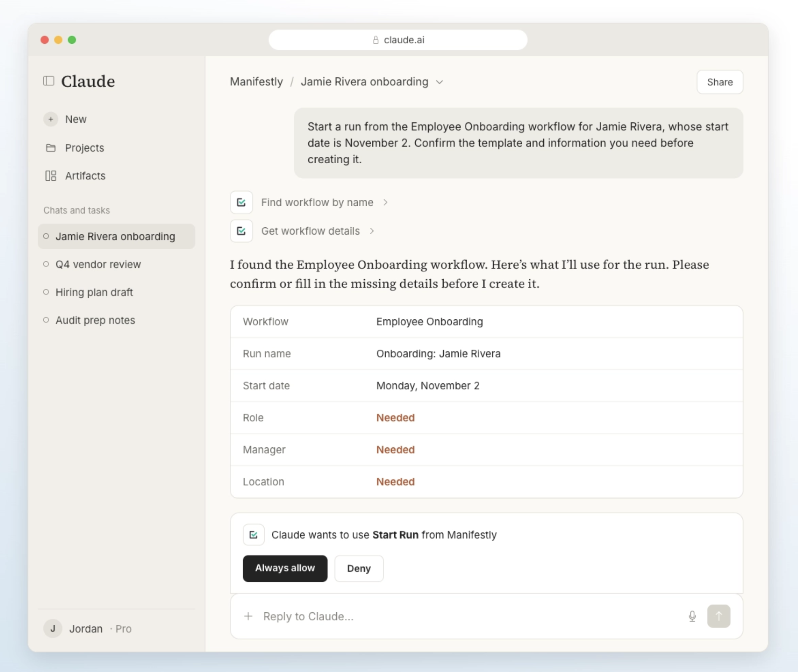
Task: Click the Chats and tasks section heading
Action: click(76, 210)
